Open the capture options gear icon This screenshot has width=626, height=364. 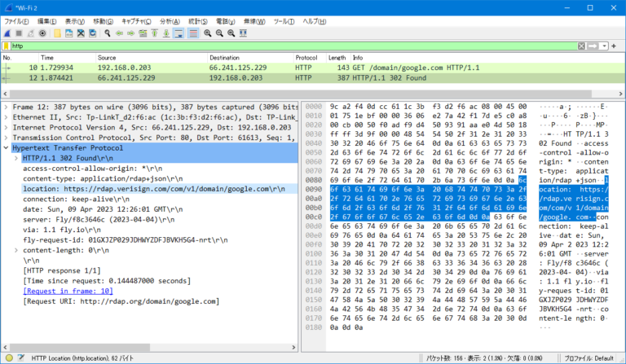[41, 33]
